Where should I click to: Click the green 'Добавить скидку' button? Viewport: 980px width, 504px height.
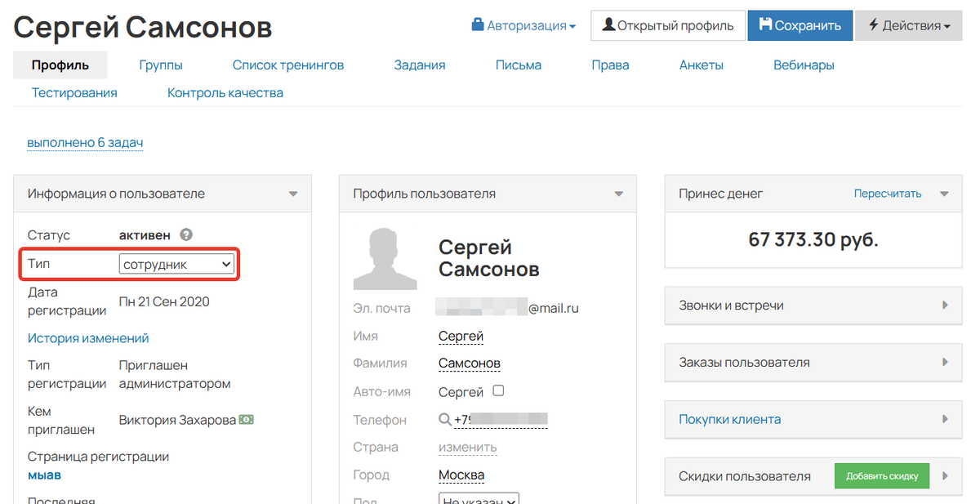(881, 475)
